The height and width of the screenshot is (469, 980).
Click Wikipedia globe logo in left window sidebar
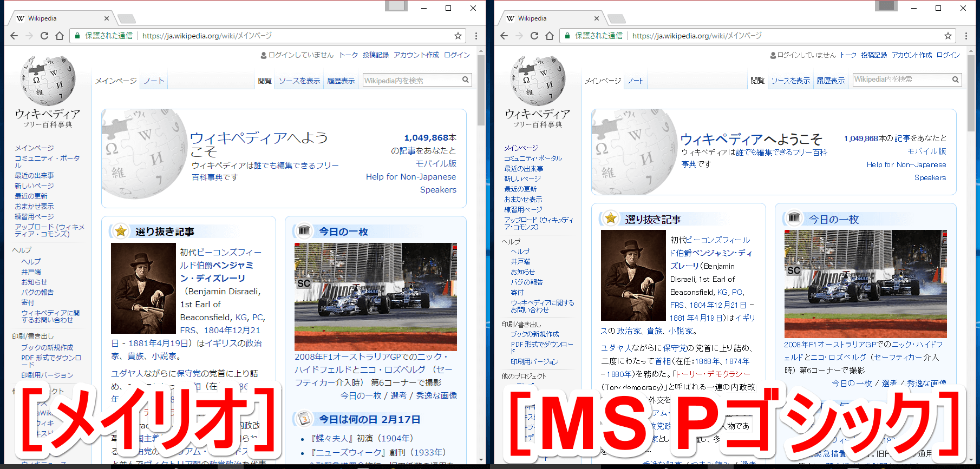(48, 80)
